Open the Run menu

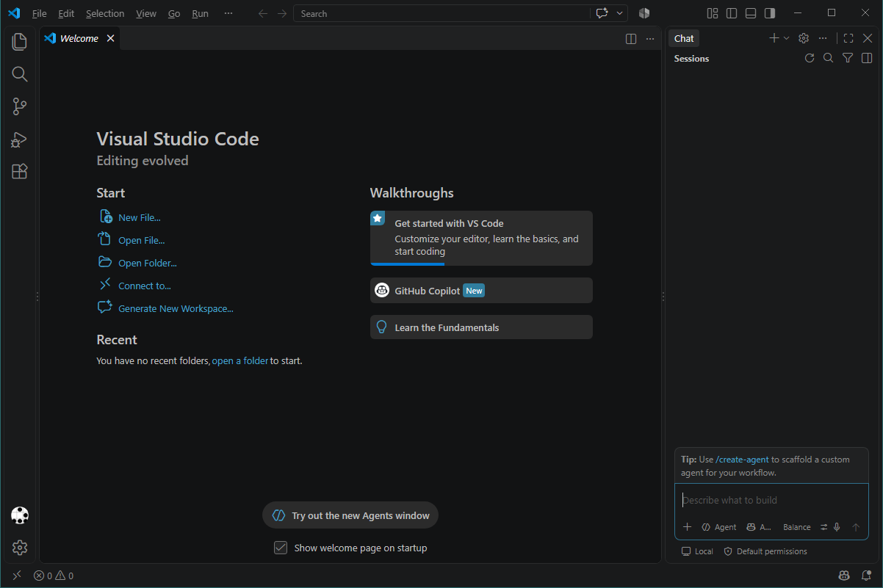200,13
